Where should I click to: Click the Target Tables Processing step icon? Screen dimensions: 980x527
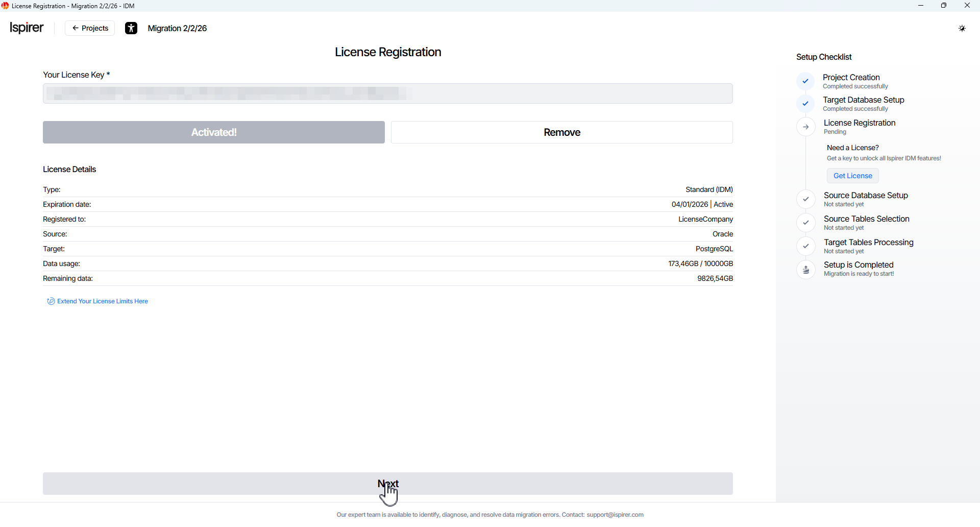[x=806, y=246]
